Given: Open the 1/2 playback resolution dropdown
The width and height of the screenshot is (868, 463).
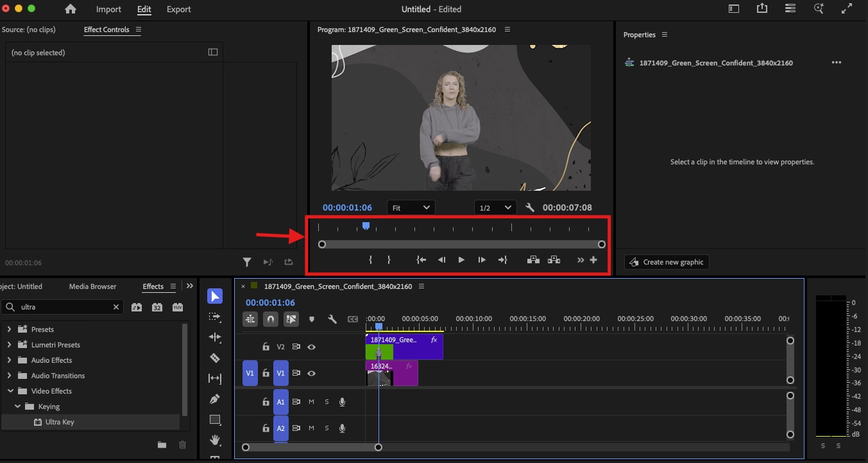Looking at the screenshot, I should point(495,208).
